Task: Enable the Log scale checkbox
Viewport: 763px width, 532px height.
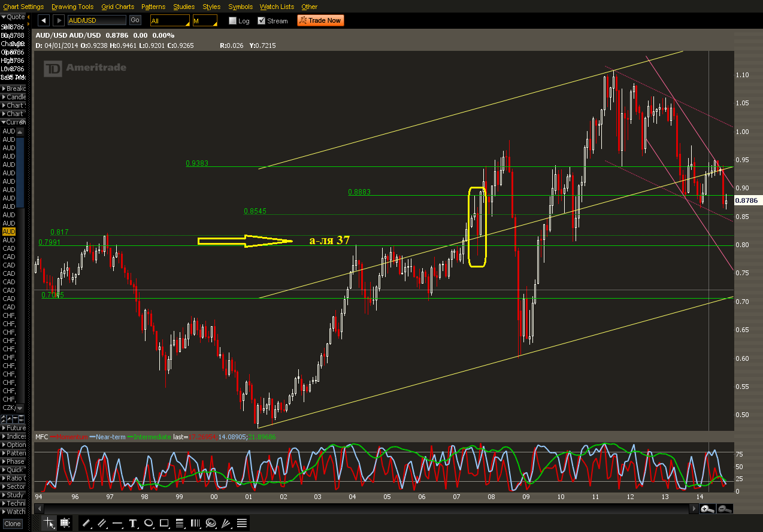Action: tap(232, 21)
